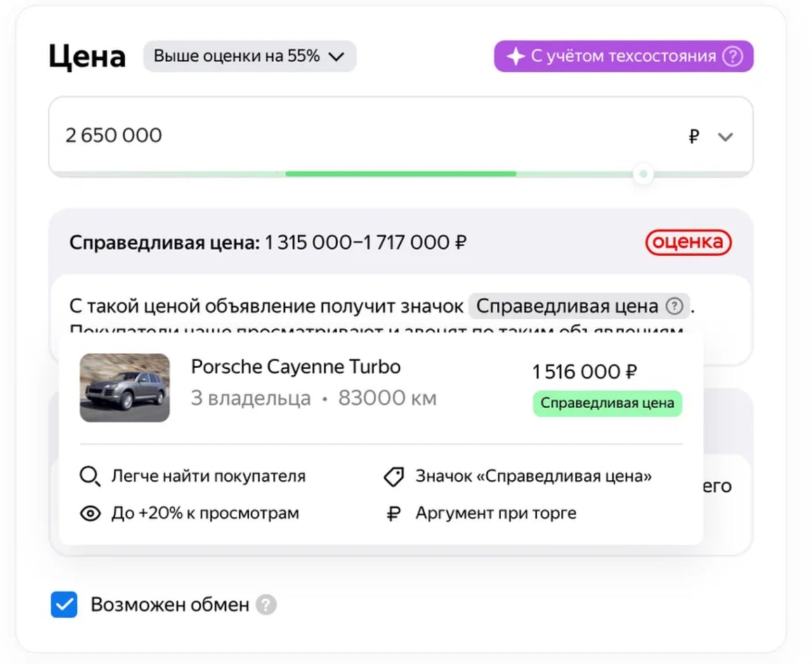Click the red оценка badge
This screenshot has height=664, width=812.
click(x=688, y=242)
